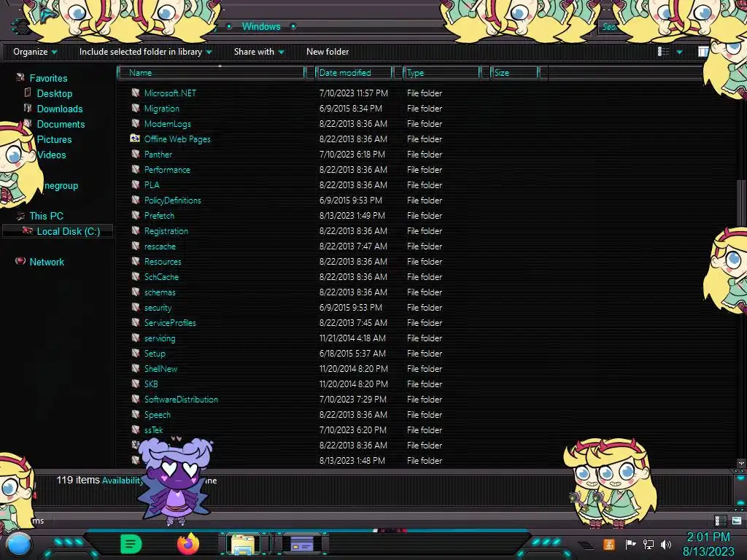Open the view options dropdown arrow
This screenshot has height=560, width=747.
coord(679,52)
